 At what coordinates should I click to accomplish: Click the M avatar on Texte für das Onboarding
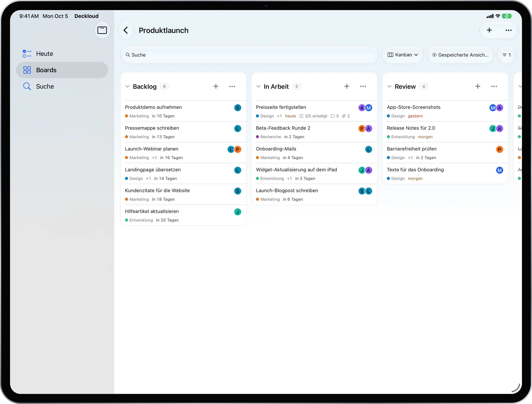click(500, 170)
